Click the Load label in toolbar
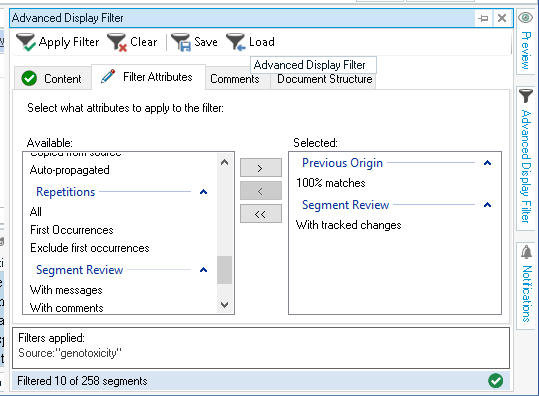The height and width of the screenshot is (396, 539). click(262, 42)
